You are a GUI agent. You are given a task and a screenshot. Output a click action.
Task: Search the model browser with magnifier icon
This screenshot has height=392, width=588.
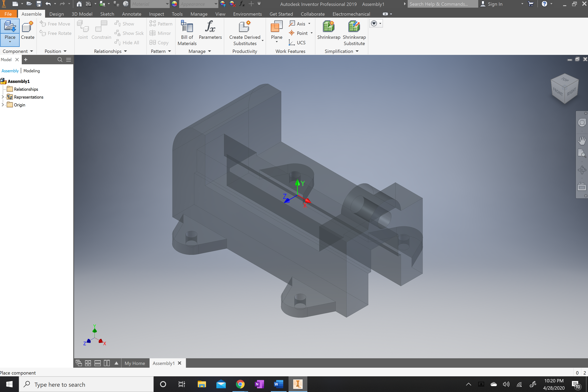pyautogui.click(x=60, y=60)
